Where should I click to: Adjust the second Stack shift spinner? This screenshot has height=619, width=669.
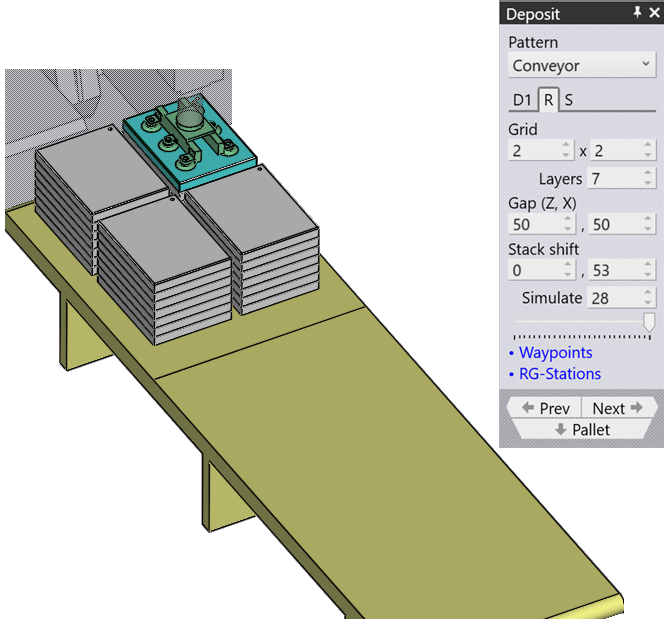(650, 270)
